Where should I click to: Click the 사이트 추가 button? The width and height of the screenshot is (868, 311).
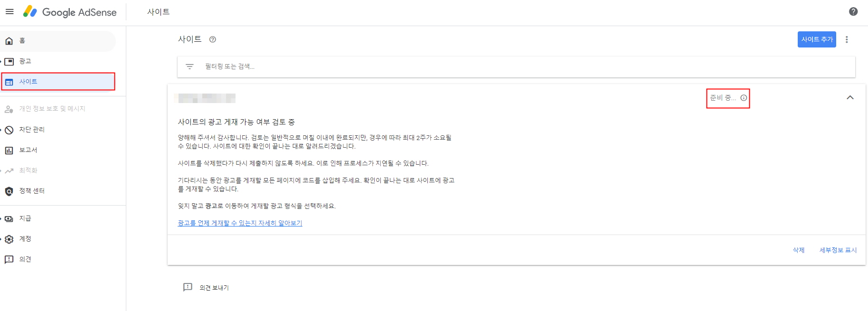coord(817,40)
